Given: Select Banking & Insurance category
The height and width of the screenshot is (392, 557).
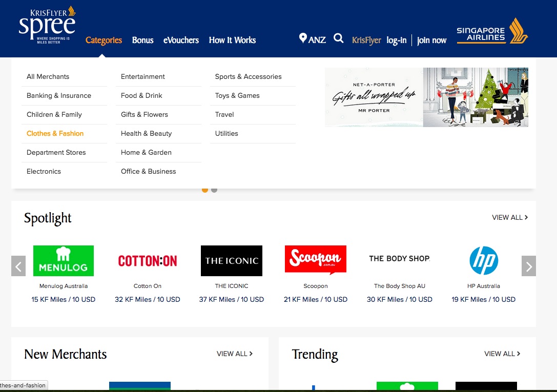Looking at the screenshot, I should (x=59, y=95).
